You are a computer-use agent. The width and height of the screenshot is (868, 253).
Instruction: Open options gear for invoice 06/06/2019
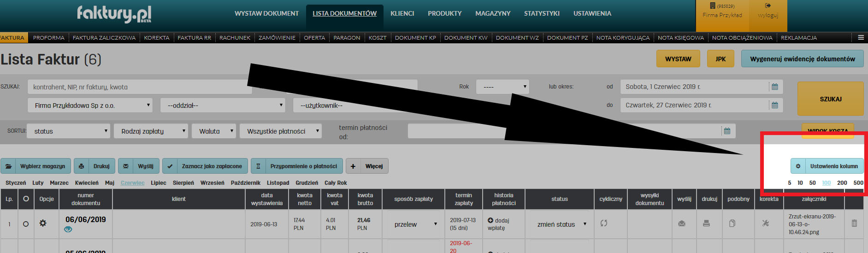(43, 223)
